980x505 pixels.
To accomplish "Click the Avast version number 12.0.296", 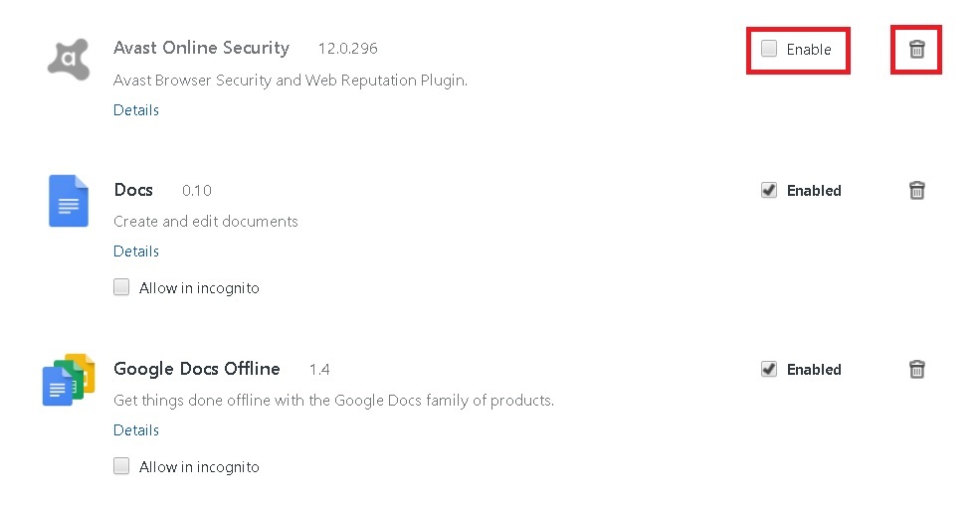I will coord(347,49).
